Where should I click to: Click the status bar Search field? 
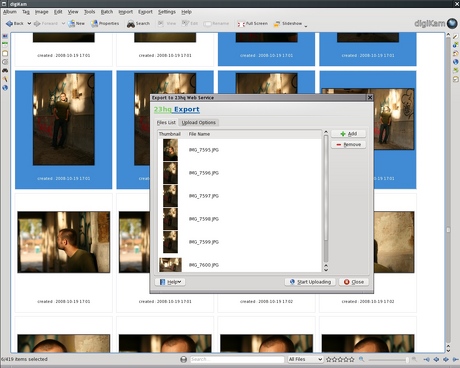click(237, 359)
